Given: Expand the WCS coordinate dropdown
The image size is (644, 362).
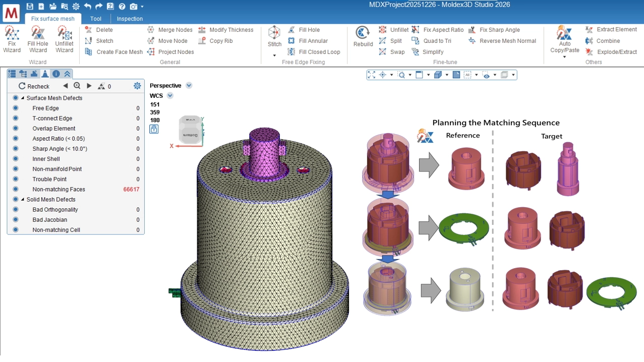Looking at the screenshot, I should coord(170,96).
